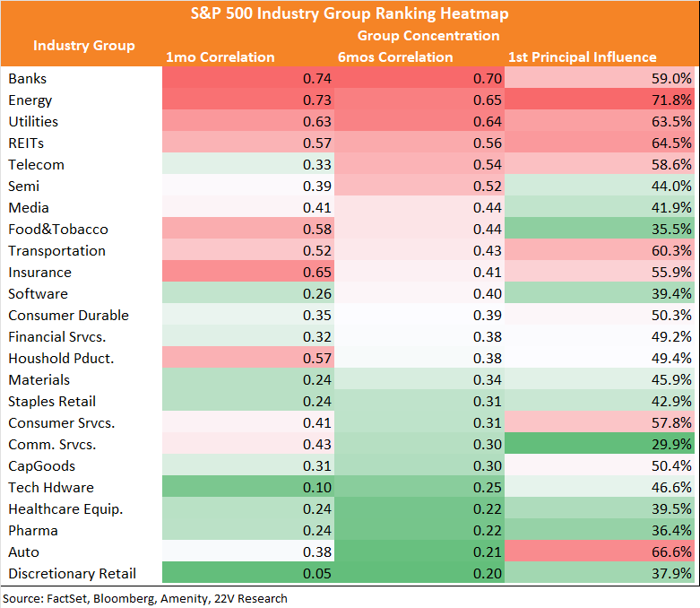Click Software principal influence 39.4%

click(x=671, y=294)
